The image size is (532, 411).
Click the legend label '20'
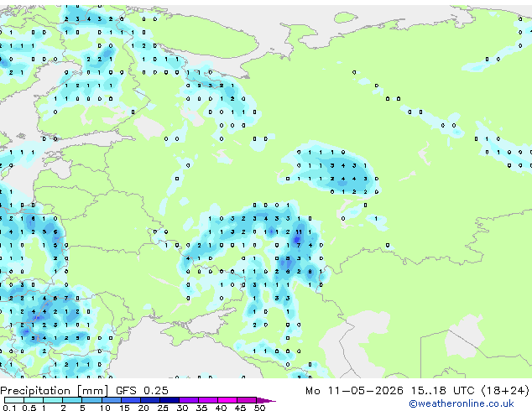143,408
